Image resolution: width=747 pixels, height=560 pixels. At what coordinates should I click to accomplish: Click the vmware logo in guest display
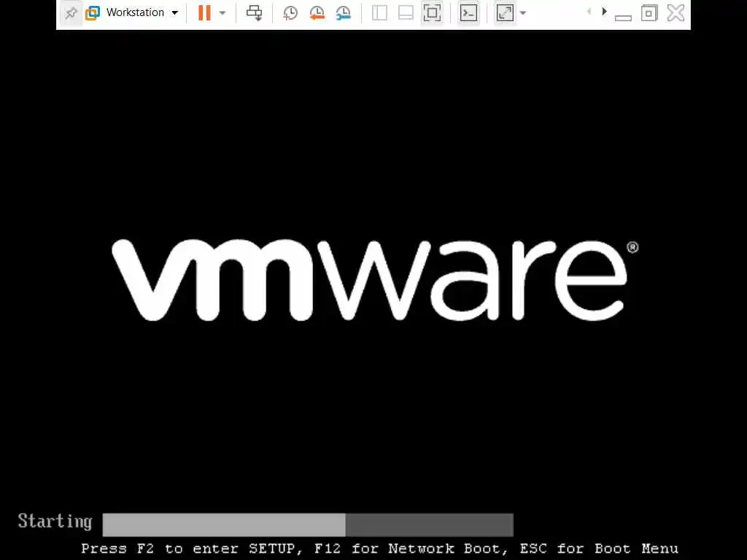[x=375, y=280]
